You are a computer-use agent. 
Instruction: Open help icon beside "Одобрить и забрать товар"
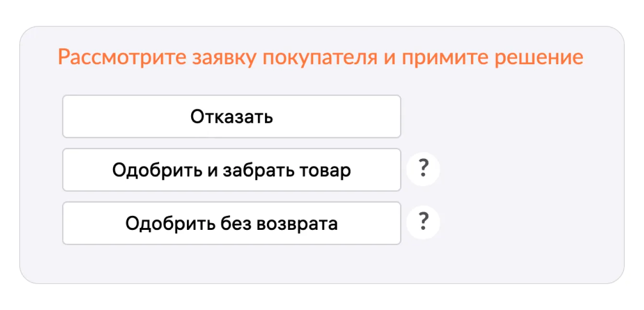(423, 169)
